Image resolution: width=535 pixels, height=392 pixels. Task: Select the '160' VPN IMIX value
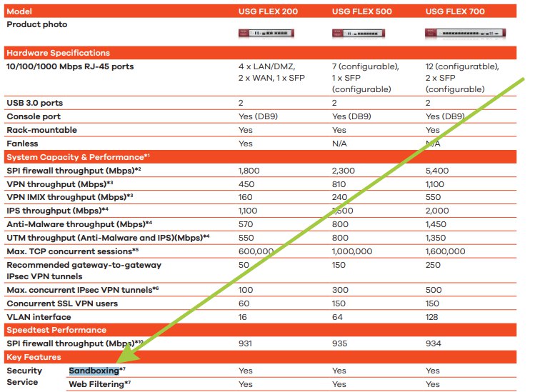pos(245,197)
